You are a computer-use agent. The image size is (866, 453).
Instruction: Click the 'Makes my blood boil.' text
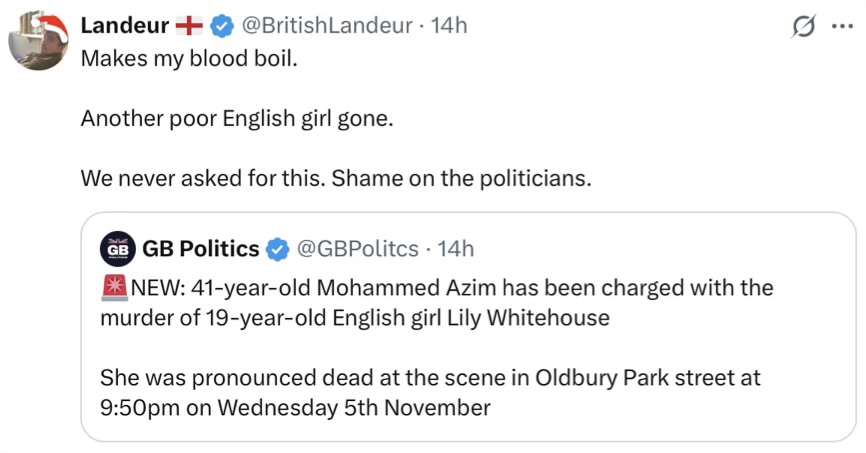189,57
